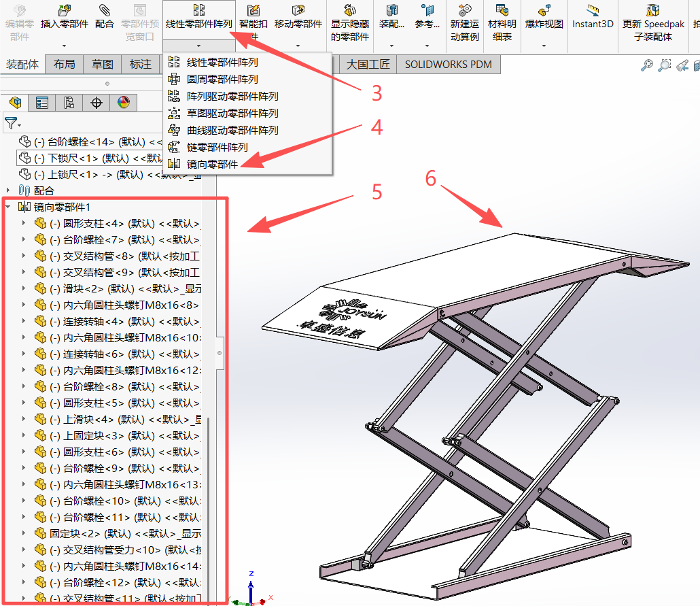Open dropdown arrow under Exploded View (爆炸视图)

coord(544,46)
